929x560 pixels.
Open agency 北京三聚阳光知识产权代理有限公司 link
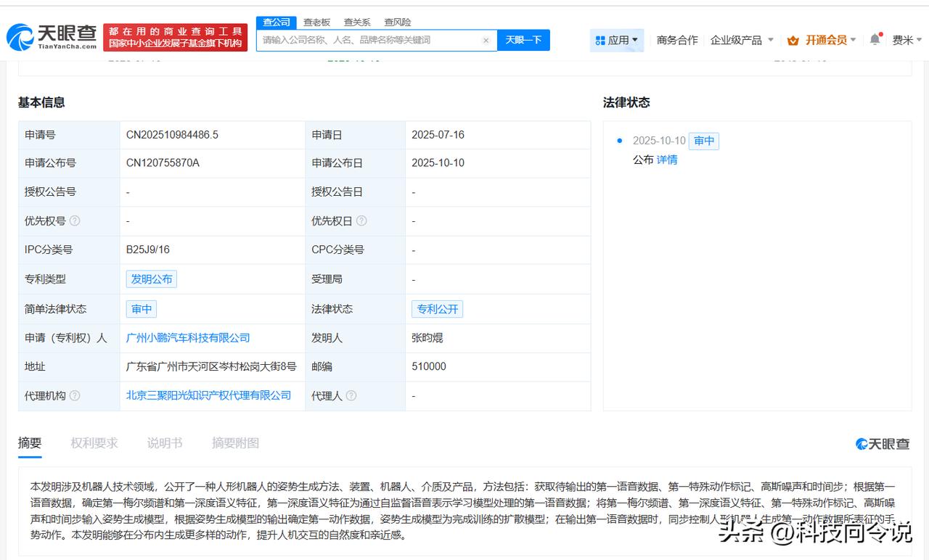208,395
